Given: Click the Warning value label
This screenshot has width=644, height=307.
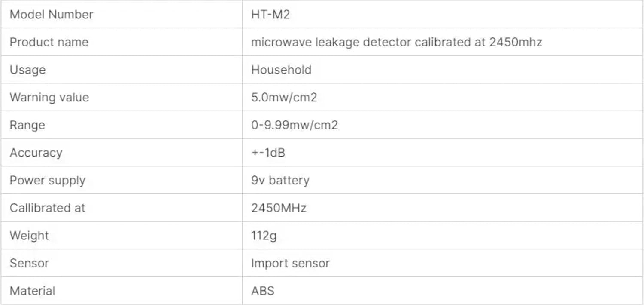Looking at the screenshot, I should click(x=49, y=97).
